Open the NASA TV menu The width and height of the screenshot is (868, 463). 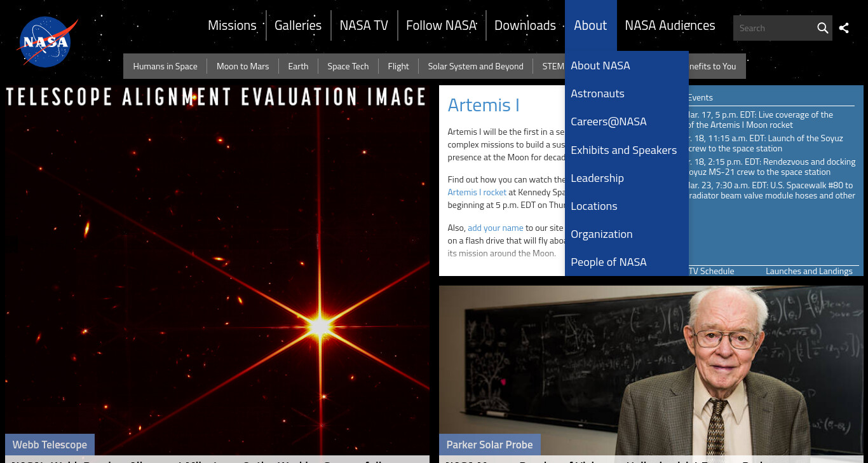pyautogui.click(x=363, y=25)
